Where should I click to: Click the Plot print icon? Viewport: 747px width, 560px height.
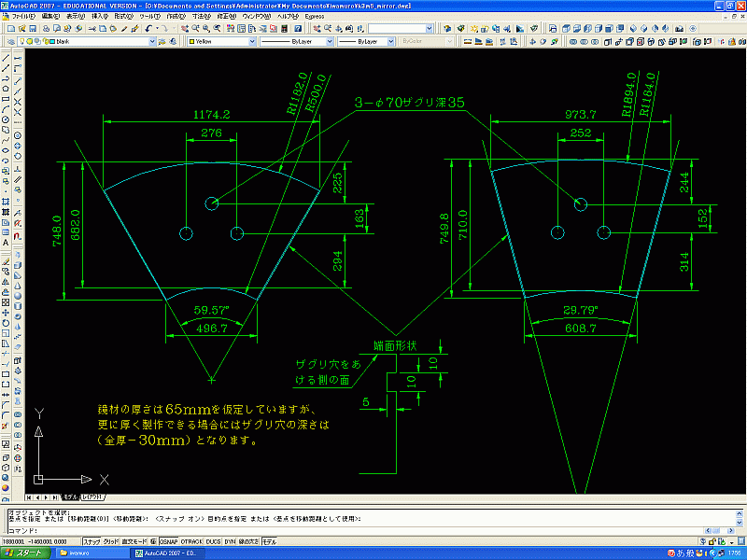click(46, 29)
